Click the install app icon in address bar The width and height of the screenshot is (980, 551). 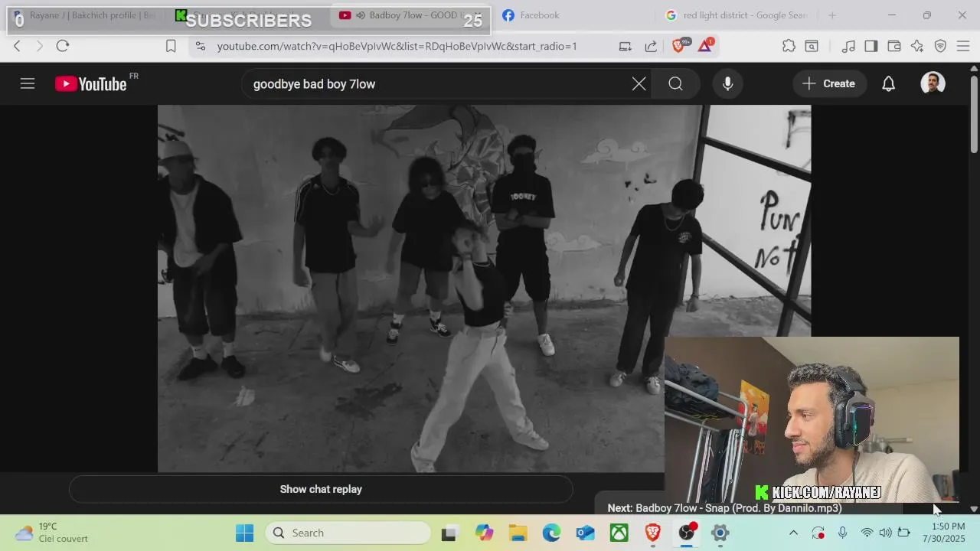626,46
